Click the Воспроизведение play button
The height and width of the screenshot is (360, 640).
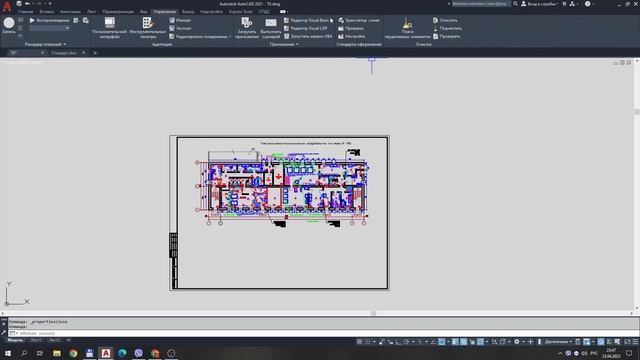[49, 20]
